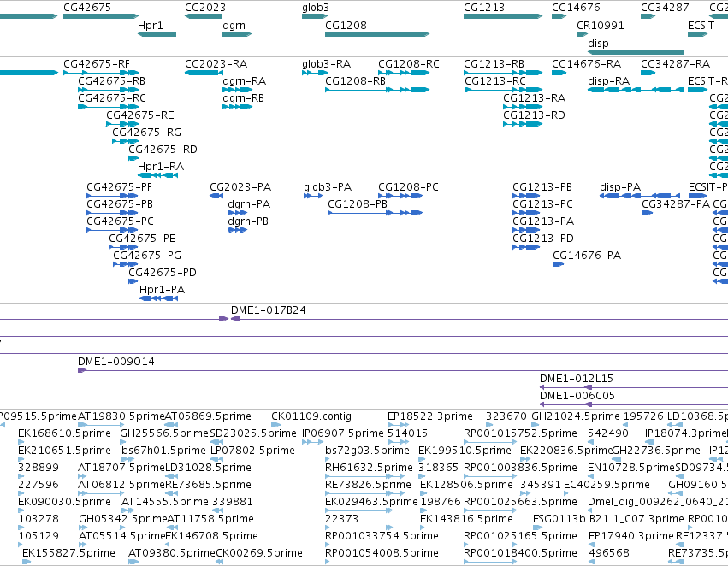Select the EK143816.5prime EST label
Screen dimensions: 728x566
click(x=466, y=519)
